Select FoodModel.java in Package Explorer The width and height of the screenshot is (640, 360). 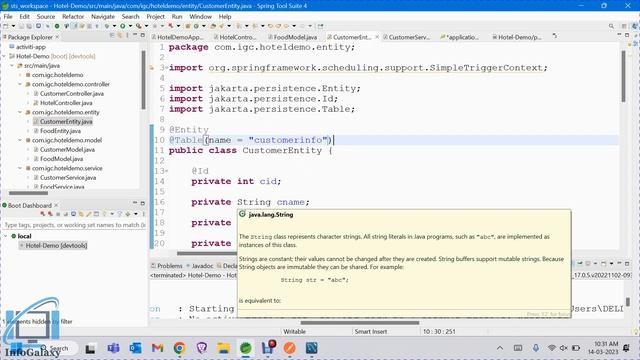62,159
